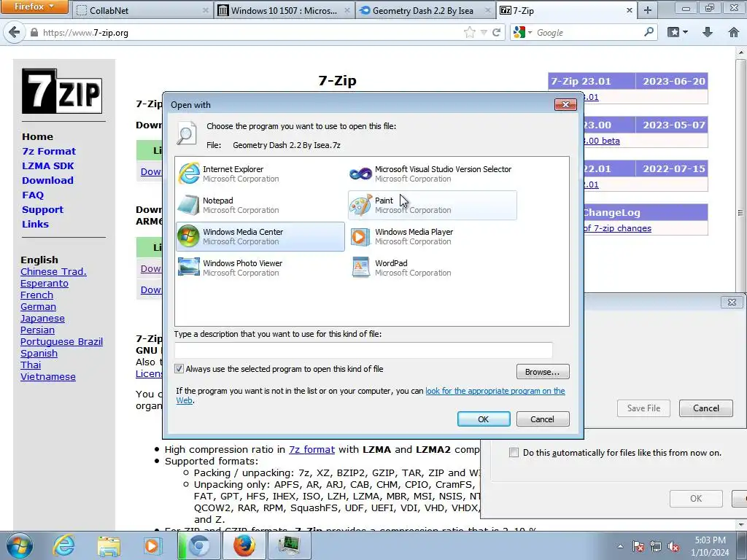
Task: Click the muted volume tray icon
Action: click(673, 547)
